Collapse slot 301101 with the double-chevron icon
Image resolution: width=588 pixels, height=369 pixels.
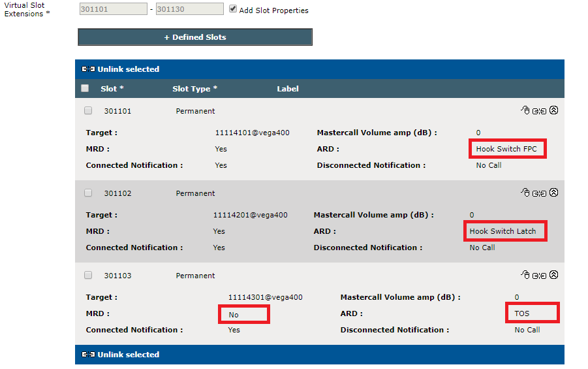point(554,110)
